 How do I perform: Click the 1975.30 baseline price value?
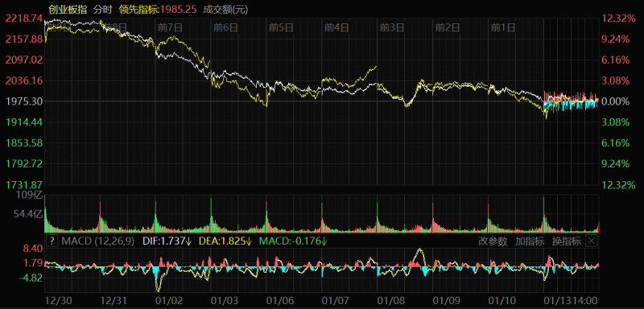[x=24, y=101]
